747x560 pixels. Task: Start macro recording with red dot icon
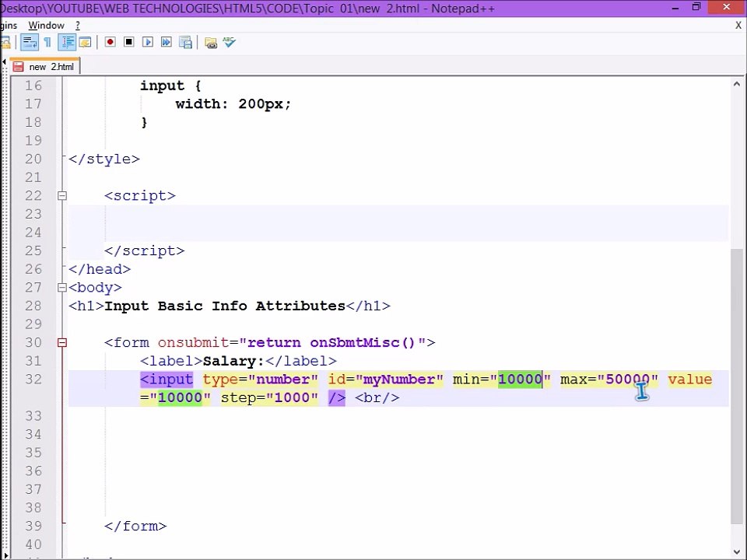pyautogui.click(x=110, y=42)
